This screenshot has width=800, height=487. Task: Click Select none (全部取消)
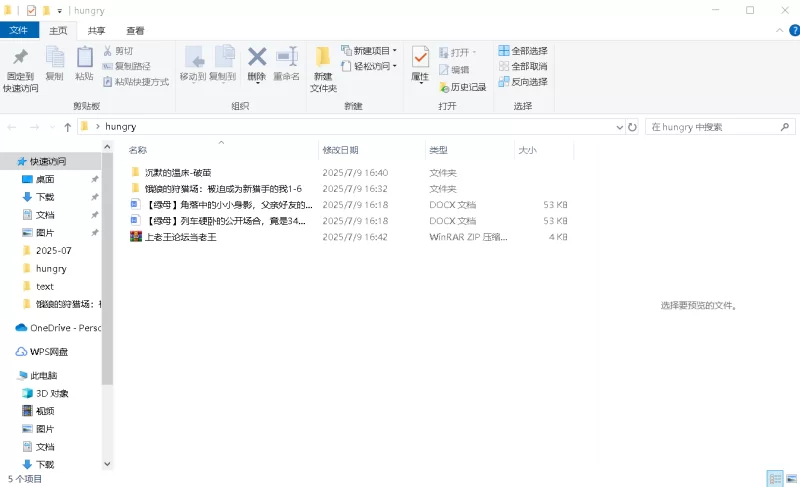pyautogui.click(x=523, y=66)
